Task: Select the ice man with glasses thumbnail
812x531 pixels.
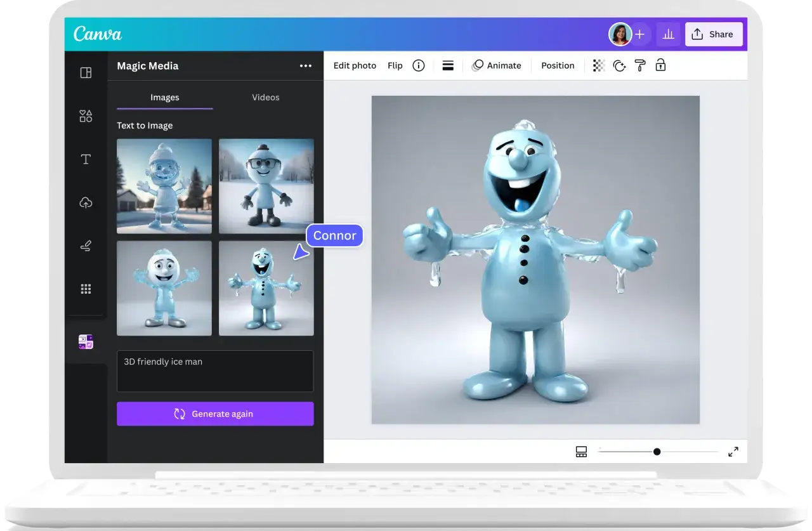Action: tap(266, 186)
